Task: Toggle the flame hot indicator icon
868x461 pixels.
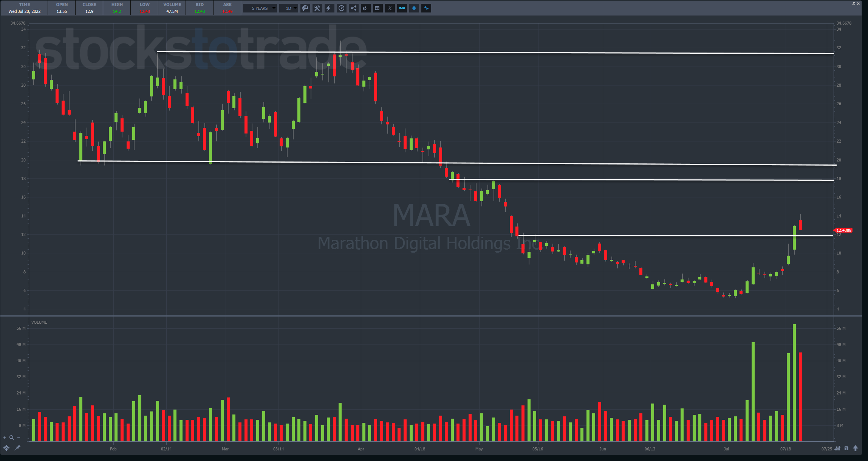Action: 365,8
